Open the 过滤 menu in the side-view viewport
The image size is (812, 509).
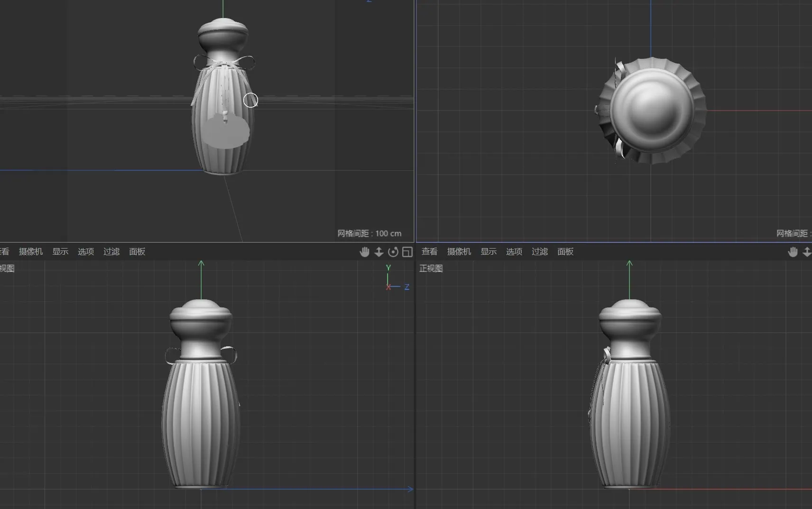pos(111,251)
